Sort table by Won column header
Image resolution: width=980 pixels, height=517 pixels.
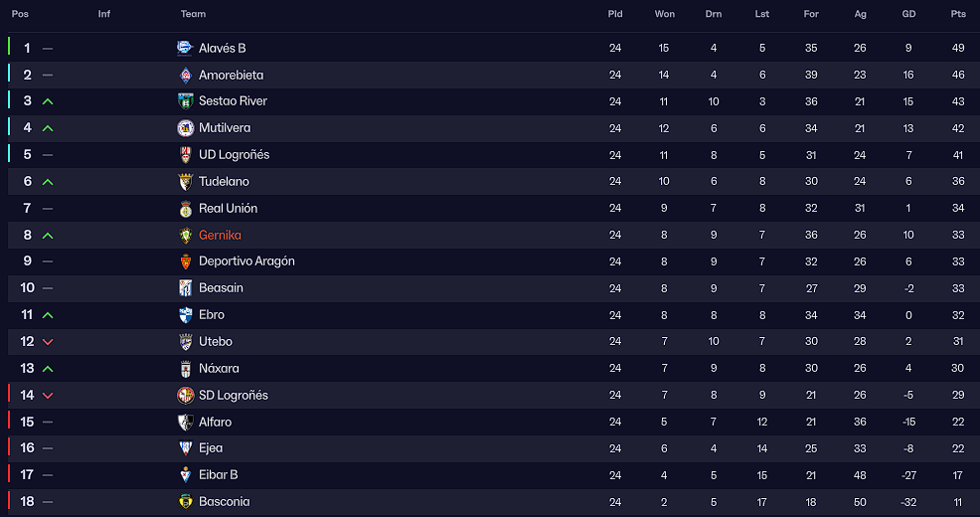click(664, 14)
